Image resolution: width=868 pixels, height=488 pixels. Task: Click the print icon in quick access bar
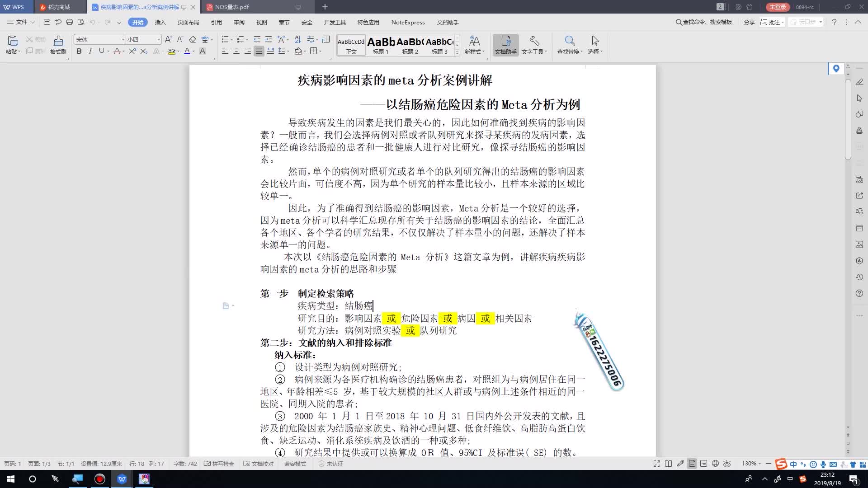point(69,22)
